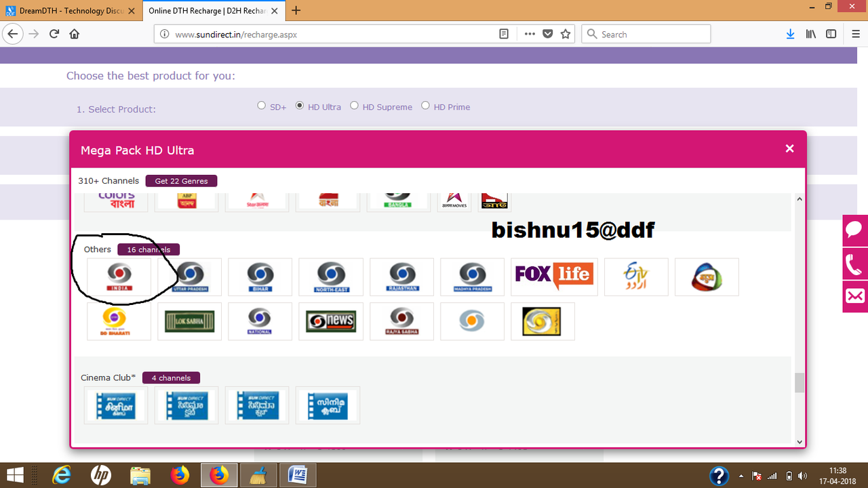Select the DD National channel logo
868x488 pixels.
coord(260,321)
